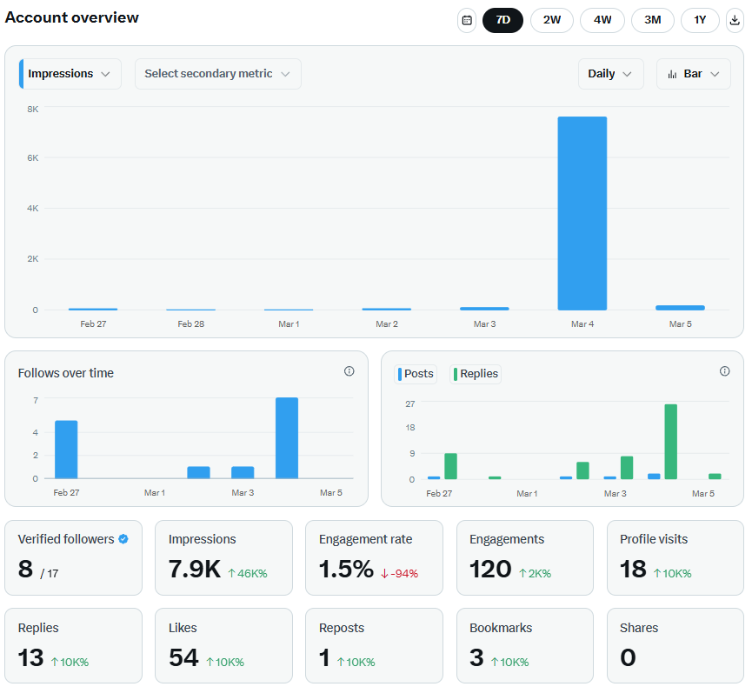Download the analytics data

click(735, 20)
